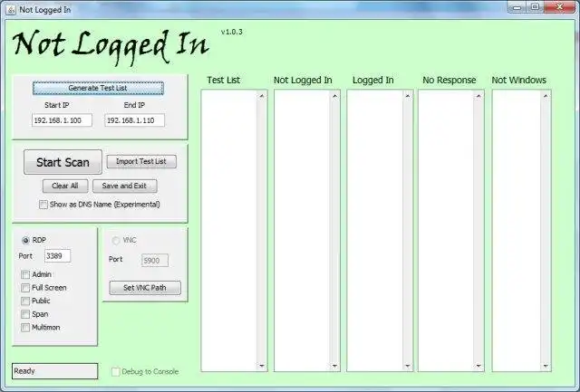This screenshot has width=580, height=392.
Task: Click the Ready status field
Action: pos(55,371)
